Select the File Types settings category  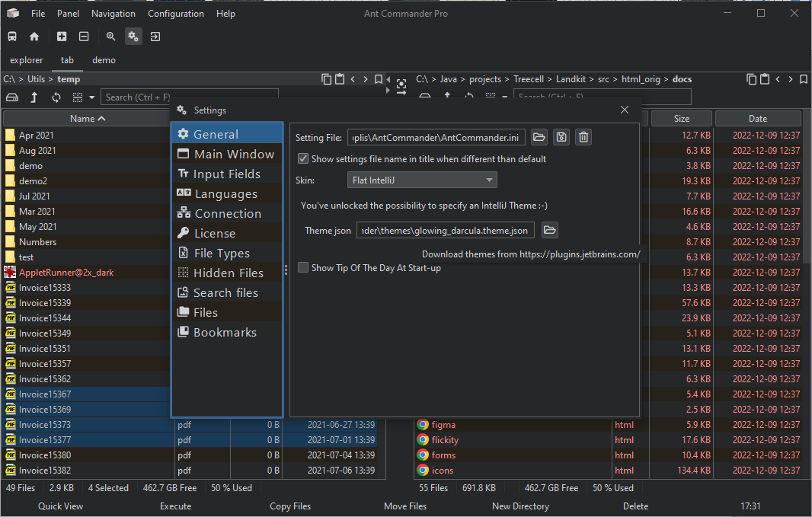tap(227, 253)
